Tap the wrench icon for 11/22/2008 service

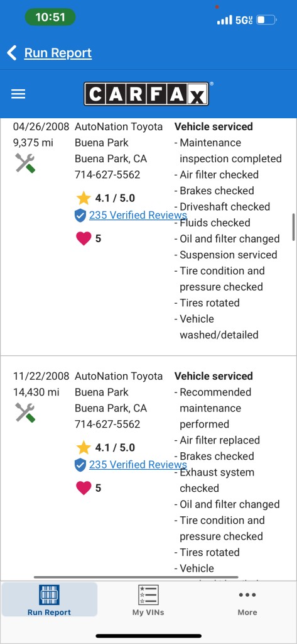(26, 413)
